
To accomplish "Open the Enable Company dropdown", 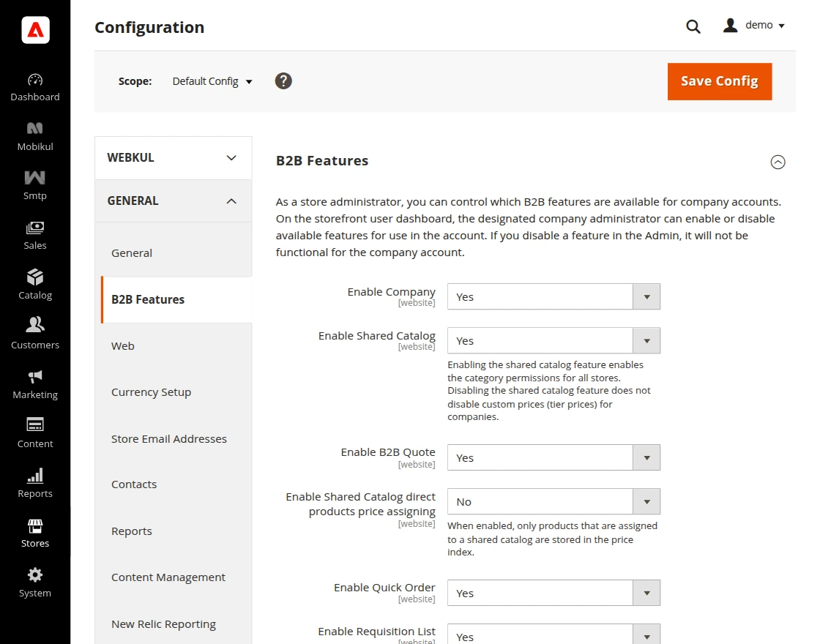I will [553, 296].
